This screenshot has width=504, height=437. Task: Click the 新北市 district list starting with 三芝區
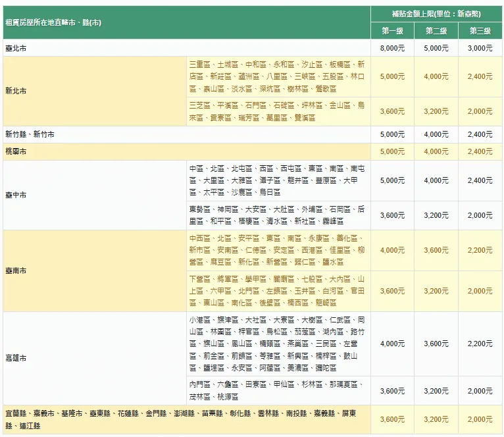[276, 111]
